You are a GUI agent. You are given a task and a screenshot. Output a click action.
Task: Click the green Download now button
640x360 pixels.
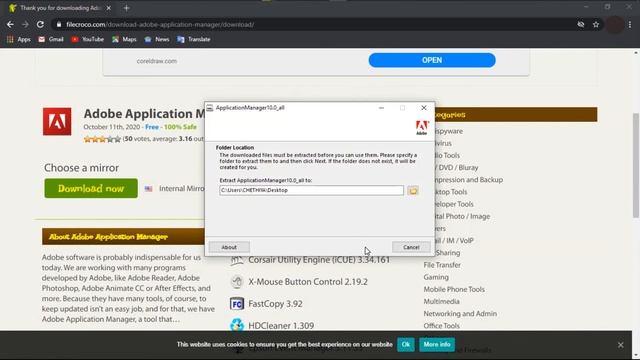click(x=91, y=188)
